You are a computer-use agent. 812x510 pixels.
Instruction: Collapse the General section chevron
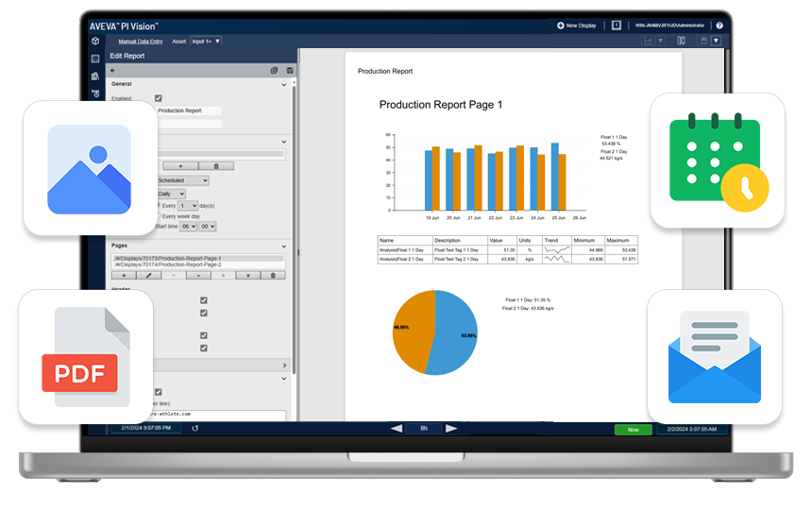point(285,84)
